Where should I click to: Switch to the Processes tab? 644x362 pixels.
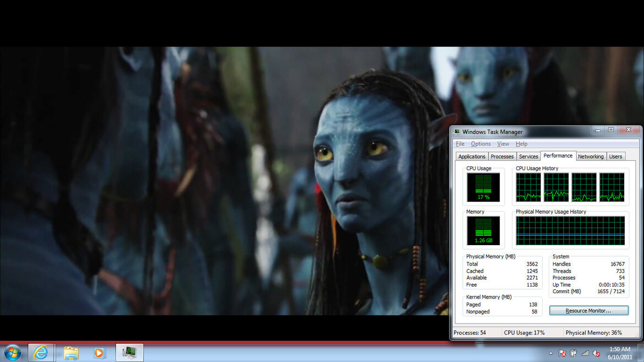pyautogui.click(x=502, y=156)
